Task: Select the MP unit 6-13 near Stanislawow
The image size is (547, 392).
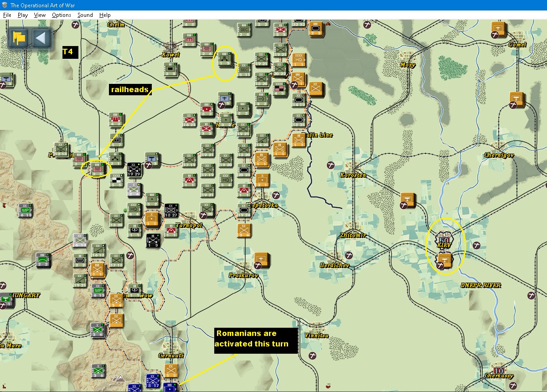Action: coord(98,290)
